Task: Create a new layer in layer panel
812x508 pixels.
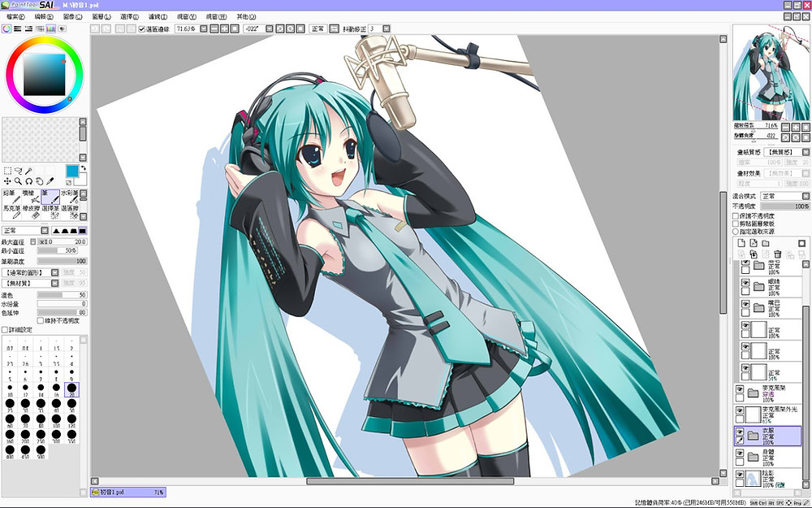Action: (741, 243)
